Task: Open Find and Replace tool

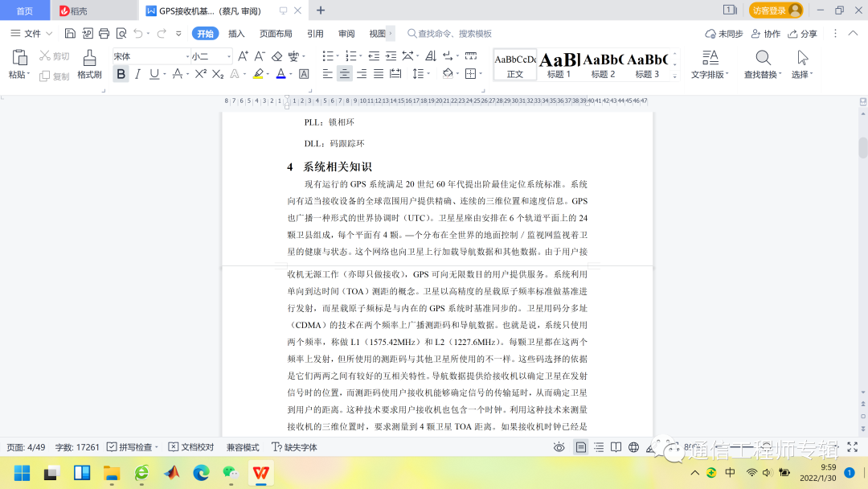Action: pyautogui.click(x=762, y=64)
